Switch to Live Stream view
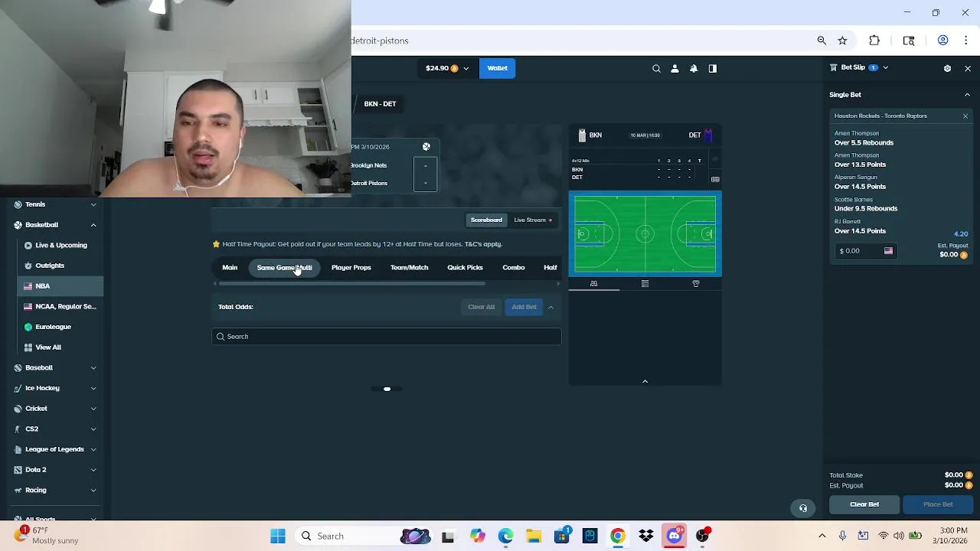 click(x=533, y=220)
